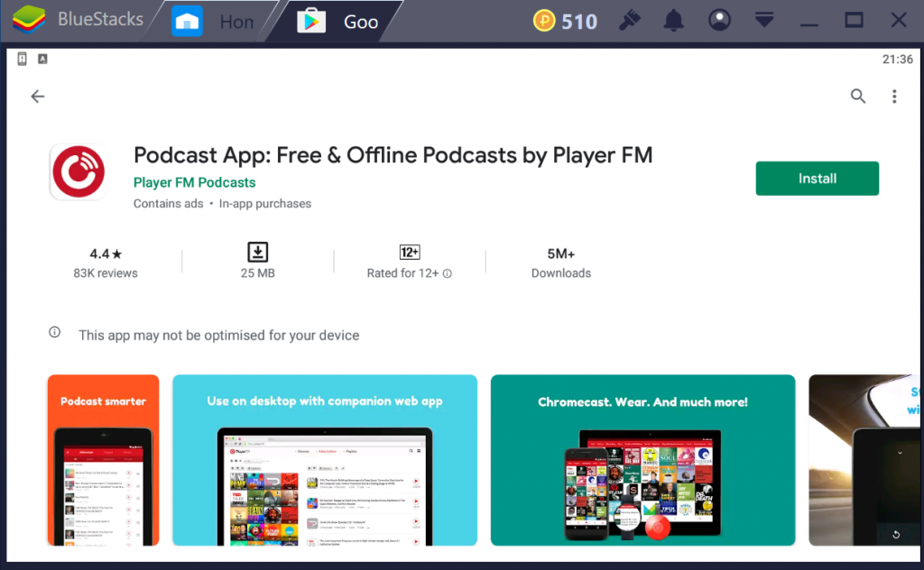
Task: Click the Player FM app icon
Action: click(x=79, y=172)
